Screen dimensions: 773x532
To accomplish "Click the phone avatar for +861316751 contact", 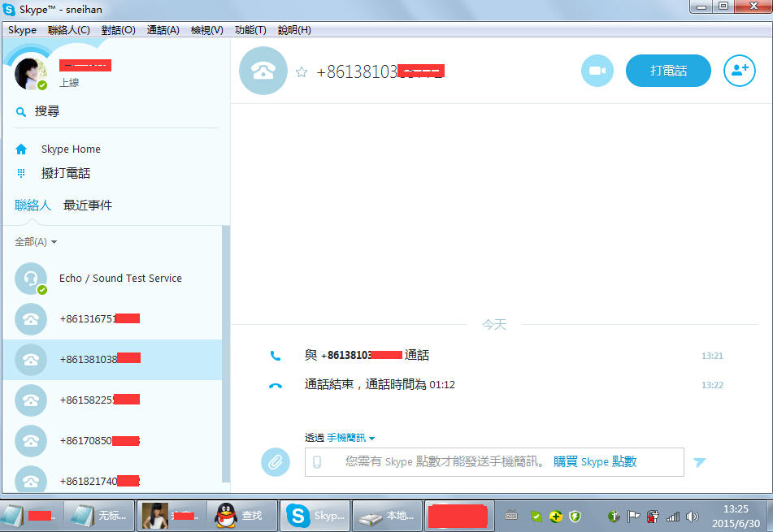I will (31, 319).
